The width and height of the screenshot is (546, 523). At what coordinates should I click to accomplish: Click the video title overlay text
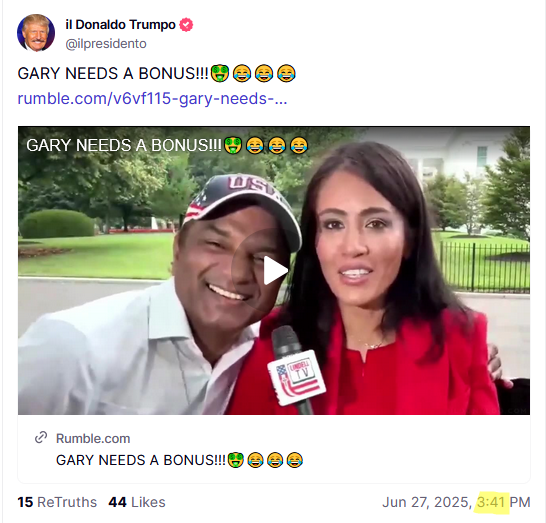coord(124,145)
